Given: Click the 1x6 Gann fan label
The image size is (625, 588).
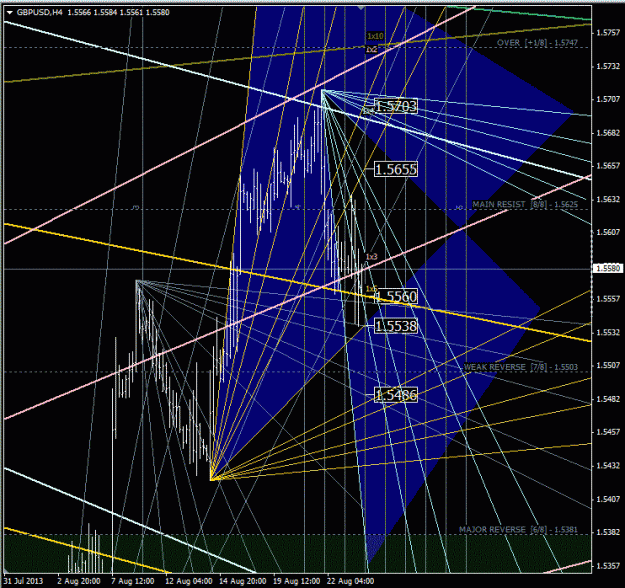Looking at the screenshot, I should point(371,289).
